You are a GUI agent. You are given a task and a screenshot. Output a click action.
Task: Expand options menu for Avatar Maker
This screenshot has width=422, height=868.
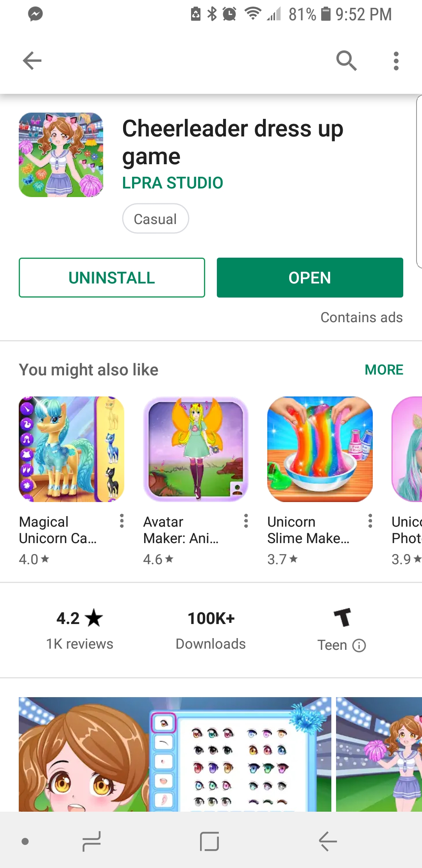[x=246, y=521]
